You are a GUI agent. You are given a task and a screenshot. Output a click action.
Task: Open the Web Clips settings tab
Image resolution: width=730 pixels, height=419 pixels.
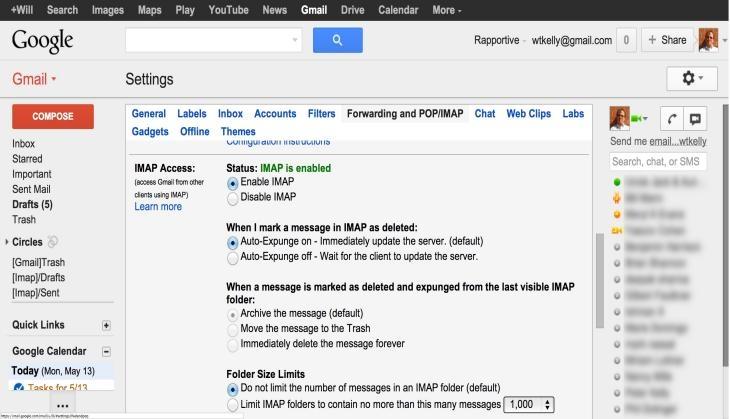point(528,114)
